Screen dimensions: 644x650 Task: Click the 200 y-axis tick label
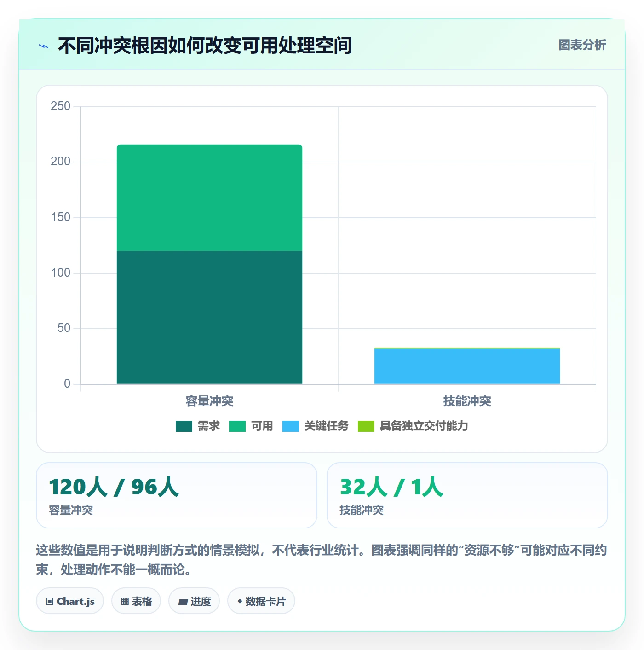pos(60,162)
